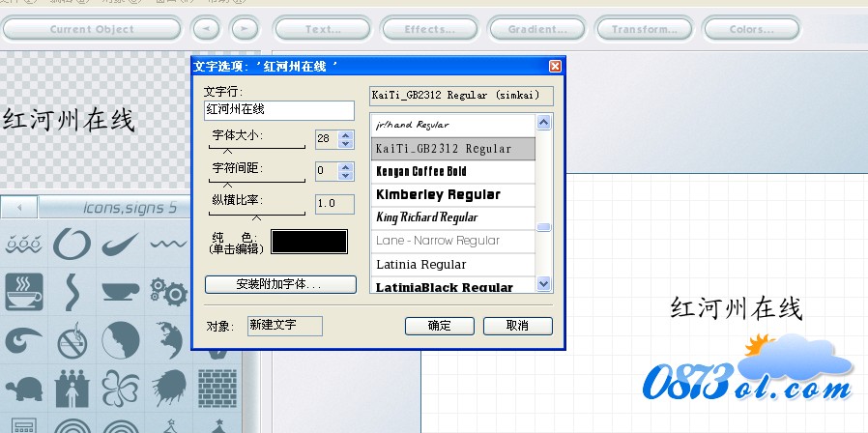Click the 安装附加字体... button

coord(280,284)
